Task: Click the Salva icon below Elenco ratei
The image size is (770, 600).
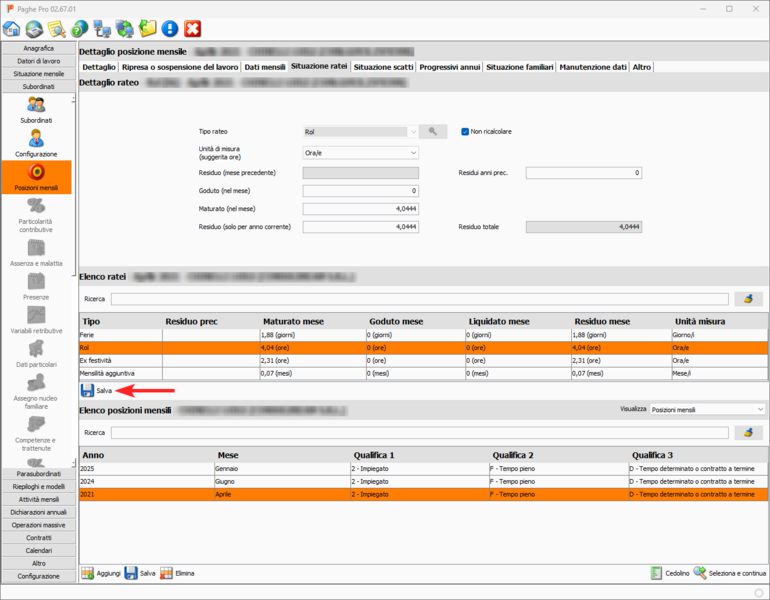Action: [x=88, y=390]
